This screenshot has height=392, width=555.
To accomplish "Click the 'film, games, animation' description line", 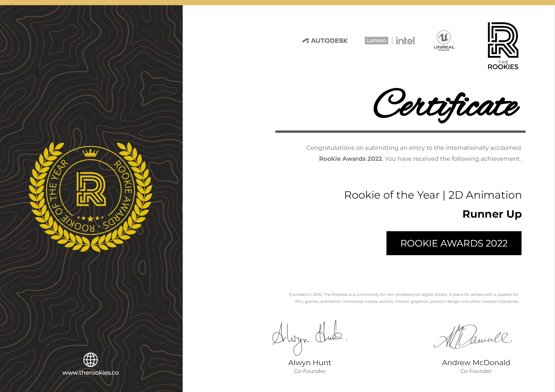I will tap(407, 301).
